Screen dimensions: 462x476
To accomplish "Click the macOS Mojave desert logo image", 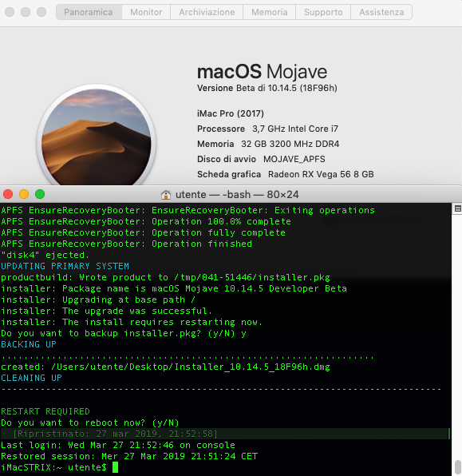I will 97,136.
